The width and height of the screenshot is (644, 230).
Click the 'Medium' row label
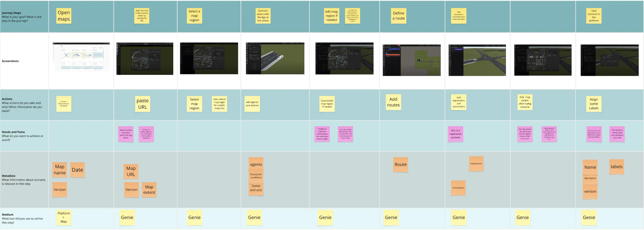point(8,215)
